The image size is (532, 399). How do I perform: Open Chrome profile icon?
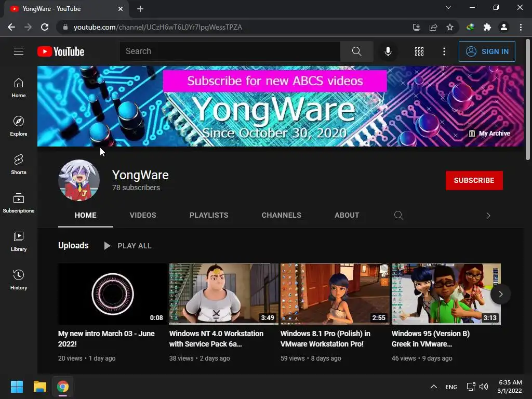pos(504,27)
